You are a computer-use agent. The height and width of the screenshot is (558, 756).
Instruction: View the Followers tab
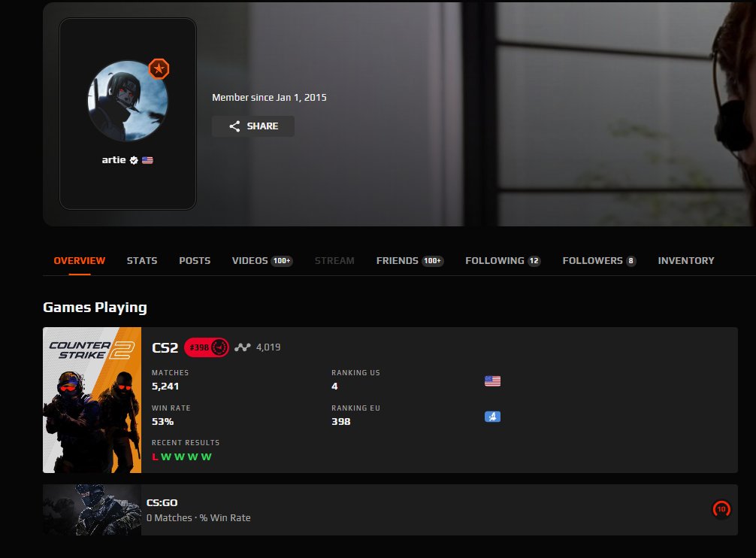(x=599, y=260)
